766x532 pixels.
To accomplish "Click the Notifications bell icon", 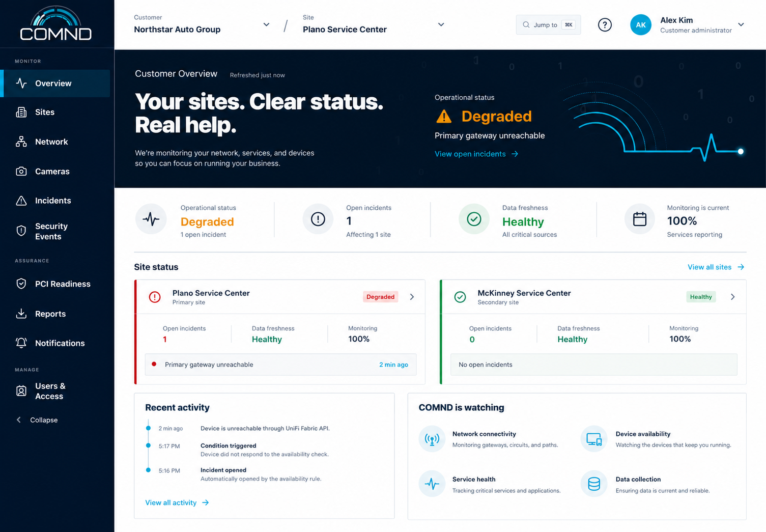I will coord(21,343).
